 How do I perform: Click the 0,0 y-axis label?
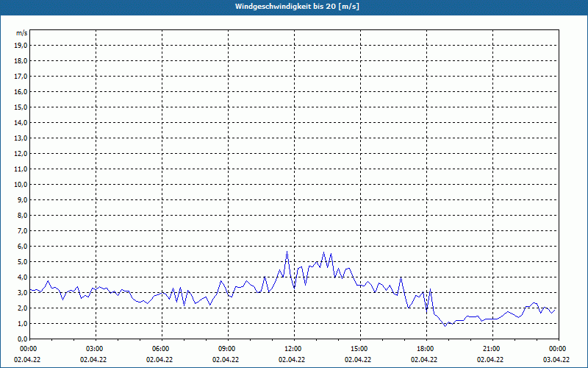pyautogui.click(x=22, y=339)
